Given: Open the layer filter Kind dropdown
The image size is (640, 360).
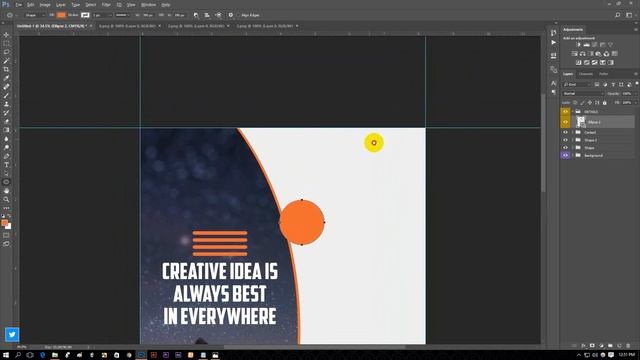Looking at the screenshot, I should [576, 84].
